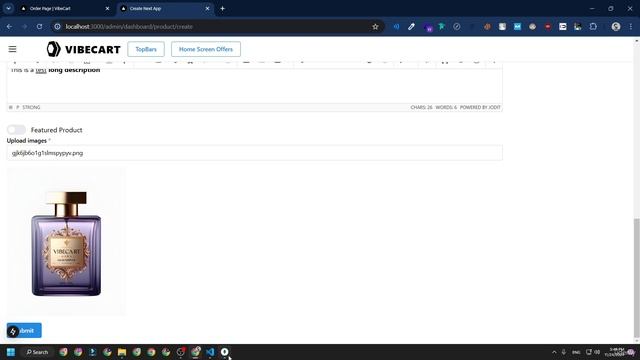Toggle the Featured Product switch
The image size is (640, 360).
tap(16, 130)
